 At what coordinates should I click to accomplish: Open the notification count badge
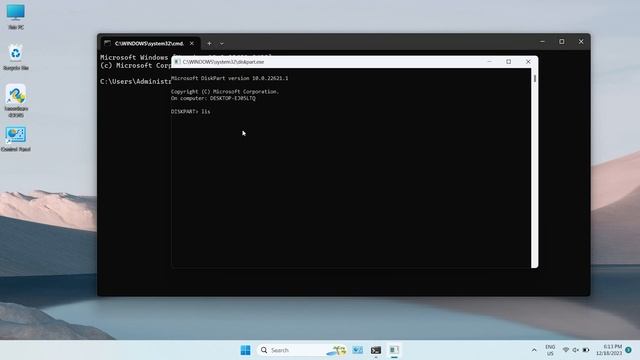pyautogui.click(x=629, y=350)
